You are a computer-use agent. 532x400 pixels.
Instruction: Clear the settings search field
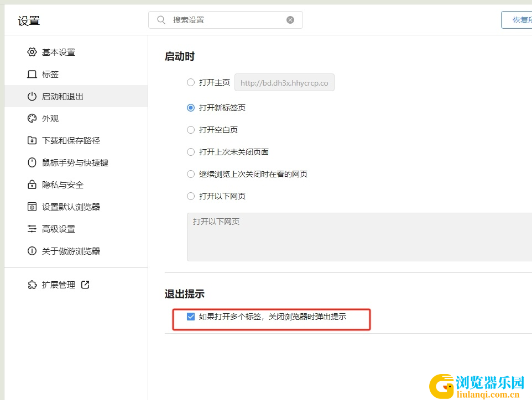[290, 20]
